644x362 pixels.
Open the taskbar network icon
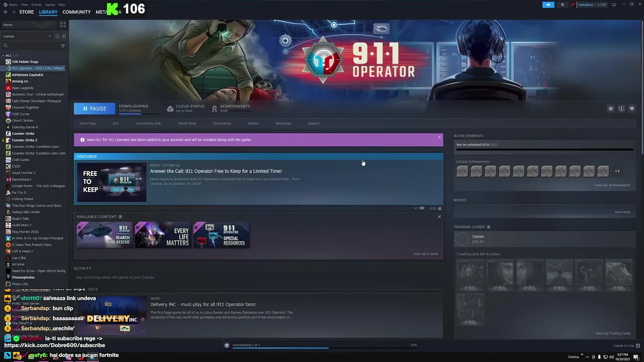(x=605, y=357)
